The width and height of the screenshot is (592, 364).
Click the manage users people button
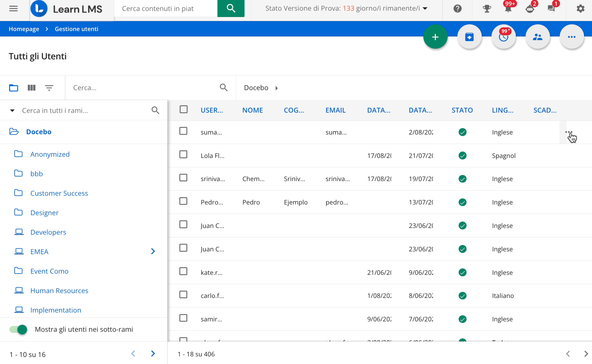click(x=538, y=37)
